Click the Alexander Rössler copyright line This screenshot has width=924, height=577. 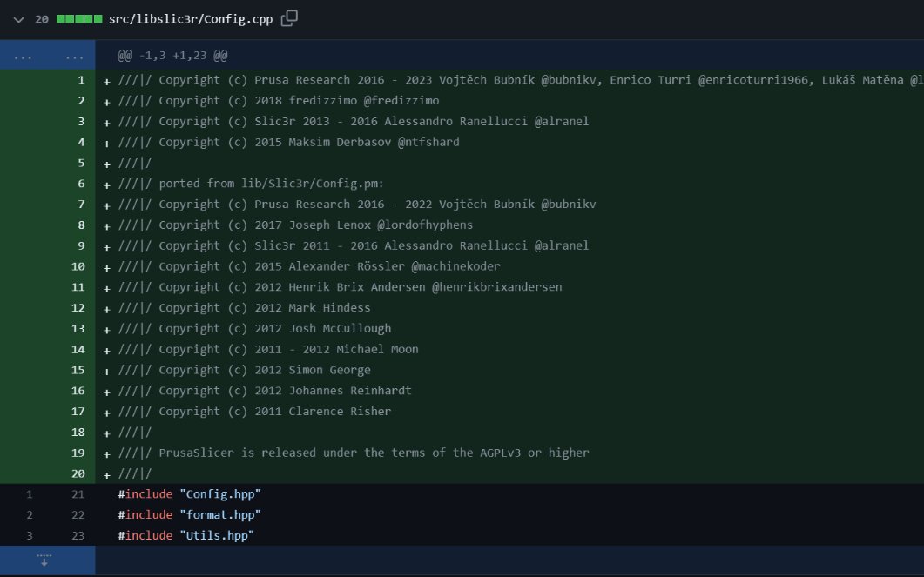309,266
